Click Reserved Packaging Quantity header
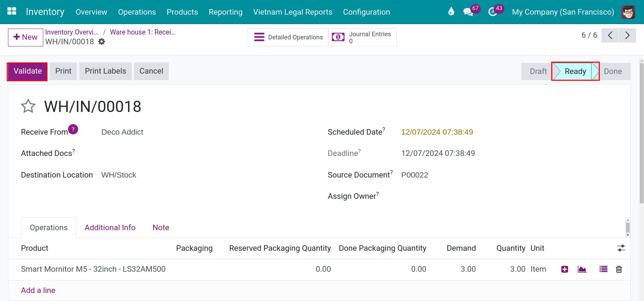Viewport: 644px width, 301px height. point(280,248)
